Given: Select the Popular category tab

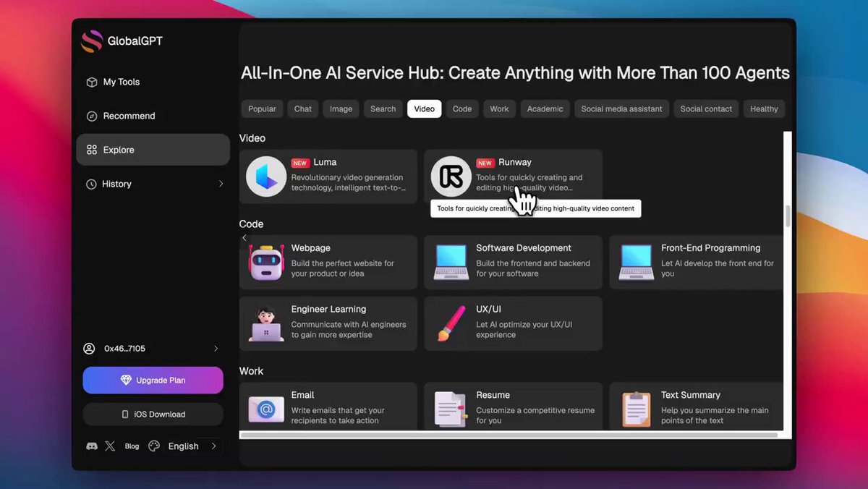Looking at the screenshot, I should [x=262, y=109].
